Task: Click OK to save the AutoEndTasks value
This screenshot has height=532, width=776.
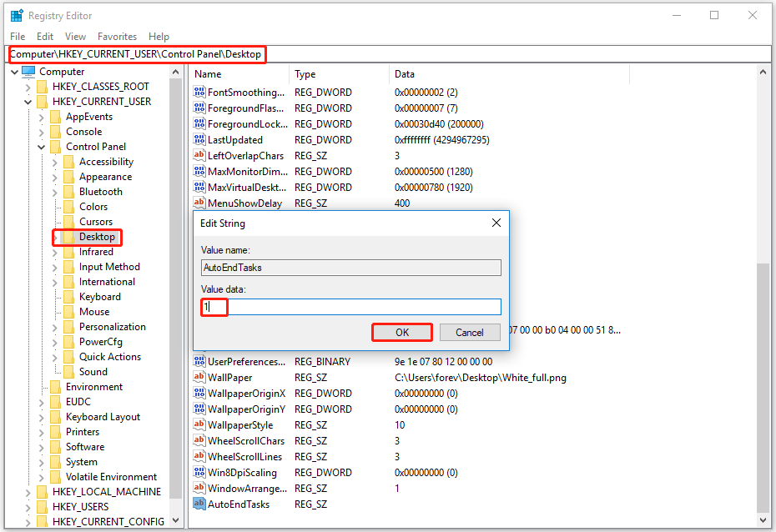Action: pyautogui.click(x=401, y=332)
